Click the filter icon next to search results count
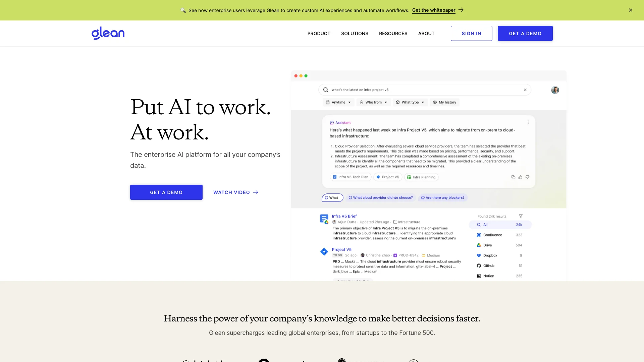The image size is (644, 362). (521, 216)
